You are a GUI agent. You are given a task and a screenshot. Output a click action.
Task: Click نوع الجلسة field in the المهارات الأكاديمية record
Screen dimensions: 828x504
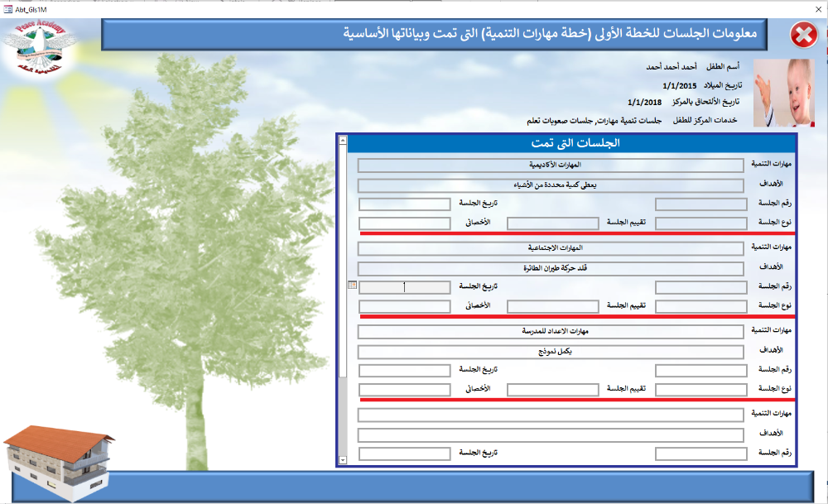(x=701, y=223)
